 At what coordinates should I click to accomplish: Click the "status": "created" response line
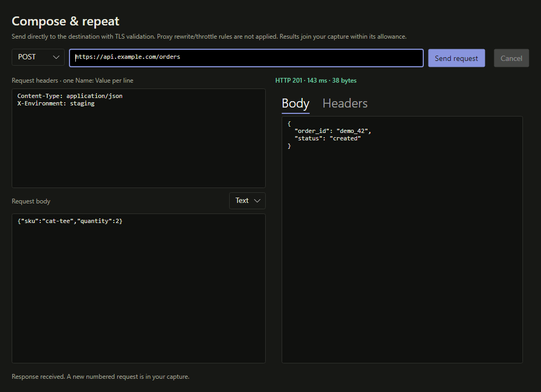pos(327,138)
